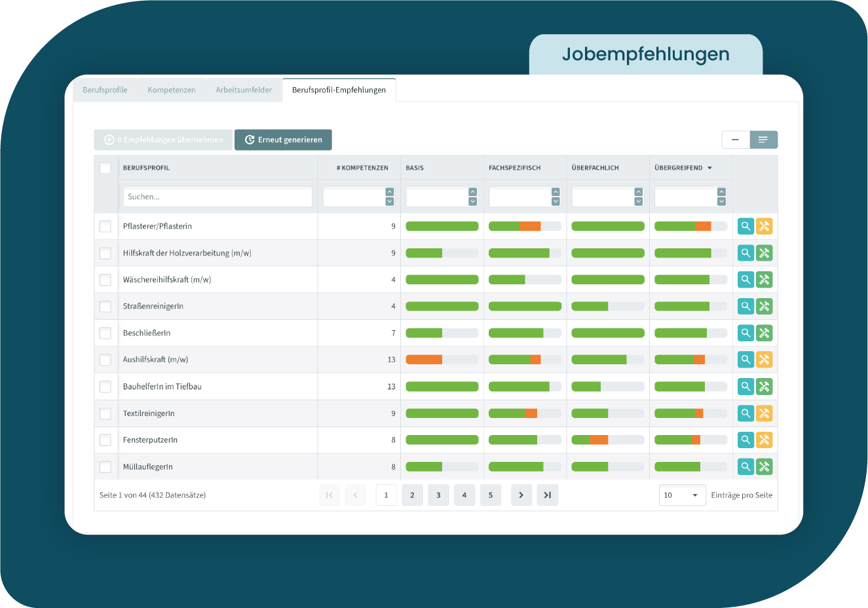Click orange tools icon for Aushilfskraft row
The width and height of the screenshot is (868, 608).
tap(764, 360)
